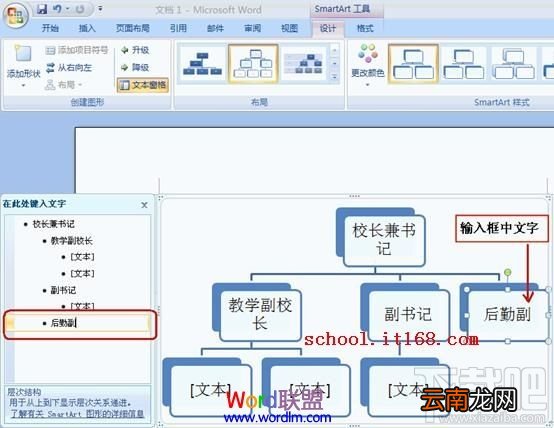Click green rotation handle above 后勤副 shape
Image resolution: width=554 pixels, height=428 pixels.
coord(508,272)
